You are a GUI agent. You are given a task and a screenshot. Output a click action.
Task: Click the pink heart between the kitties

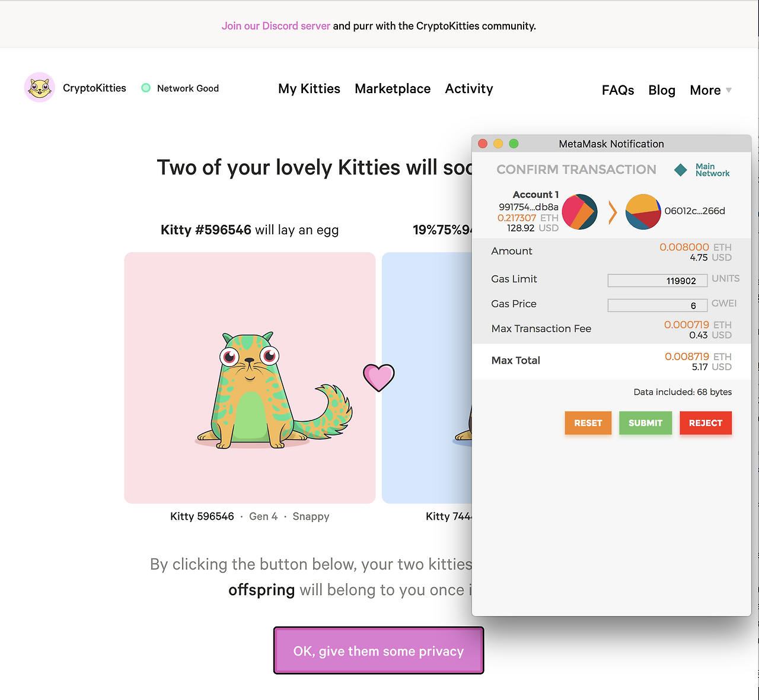[x=379, y=377]
